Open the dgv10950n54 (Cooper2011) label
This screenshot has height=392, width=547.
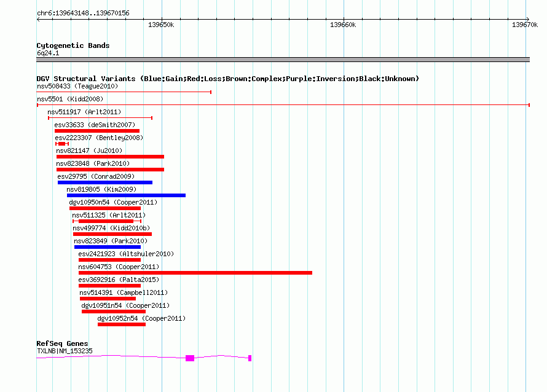click(113, 202)
